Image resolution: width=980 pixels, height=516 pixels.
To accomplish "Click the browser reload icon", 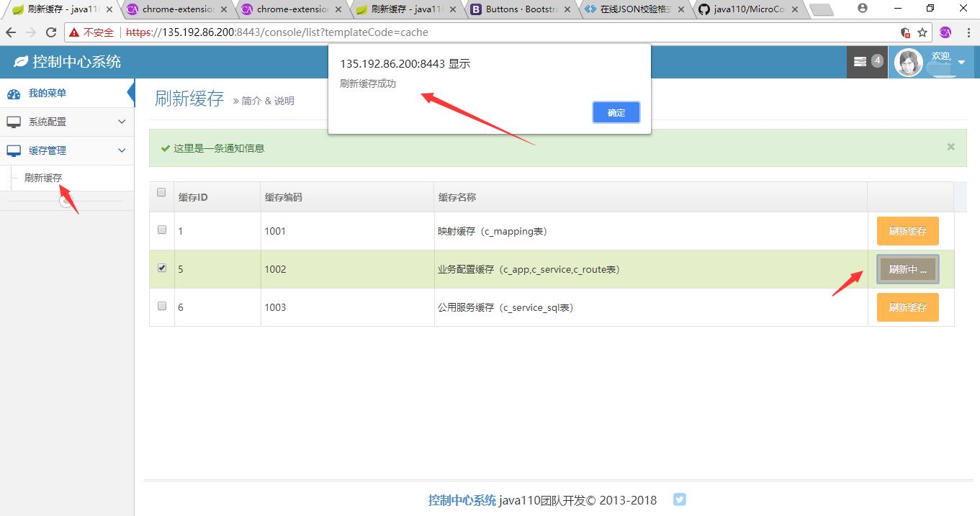I will 51,32.
